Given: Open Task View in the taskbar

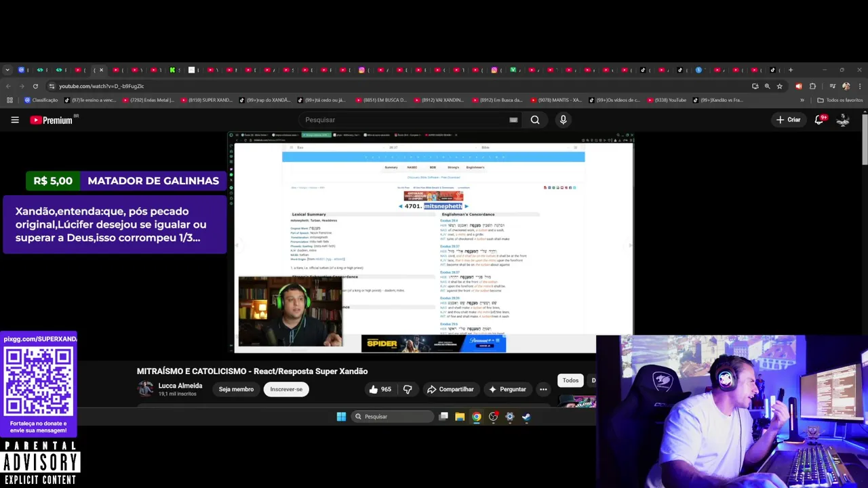Looking at the screenshot, I should 443,417.
